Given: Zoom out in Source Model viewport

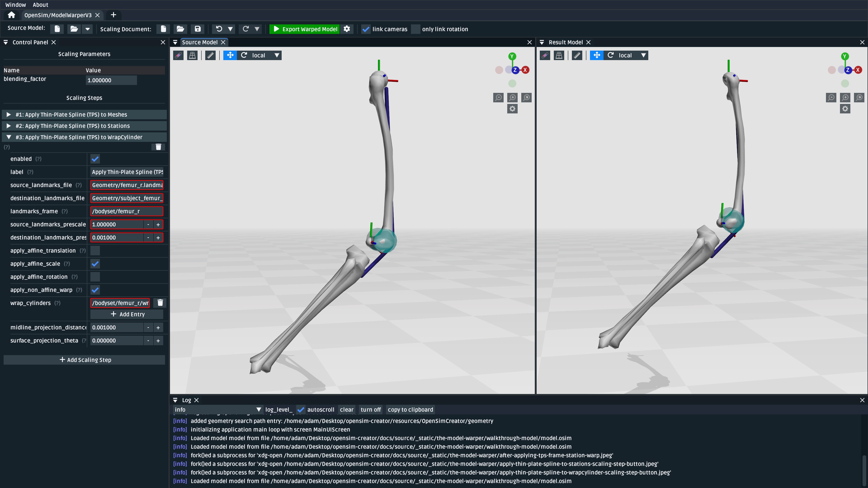Looking at the screenshot, I should coord(498,98).
